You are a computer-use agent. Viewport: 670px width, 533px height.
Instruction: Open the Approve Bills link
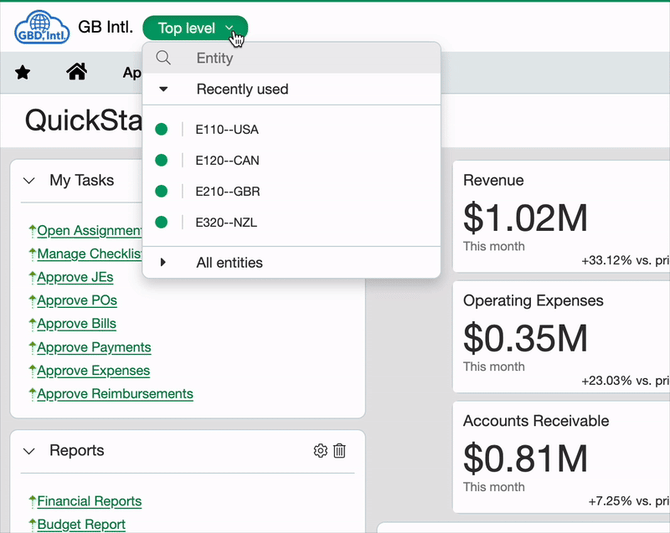76,324
